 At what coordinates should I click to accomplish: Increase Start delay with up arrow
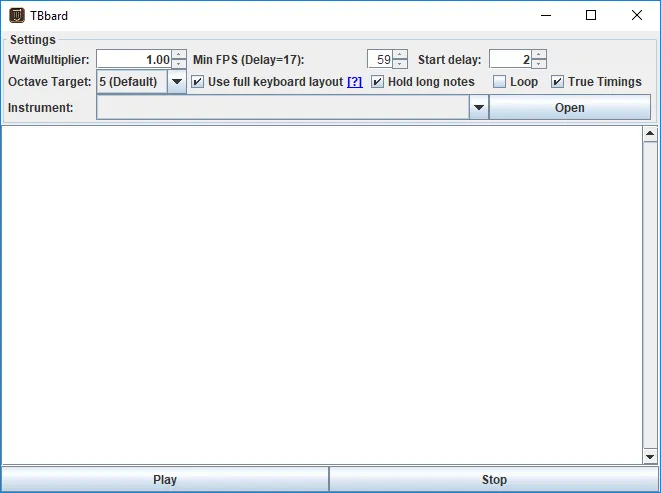click(539, 54)
